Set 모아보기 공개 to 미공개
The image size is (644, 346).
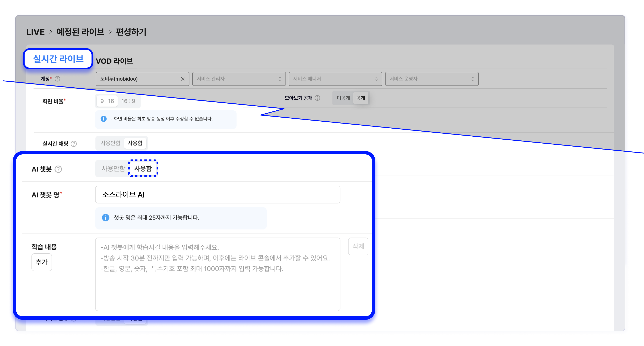343,98
